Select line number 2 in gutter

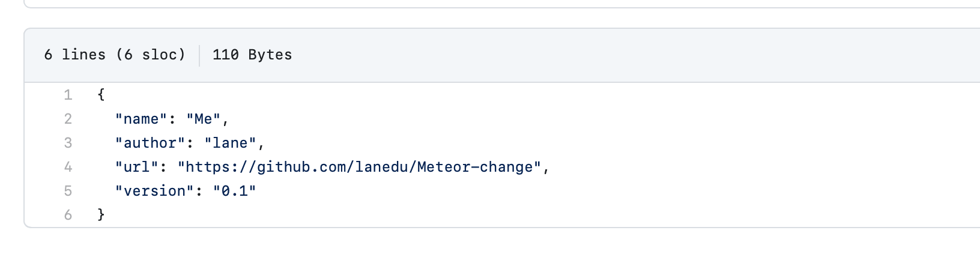tap(68, 119)
